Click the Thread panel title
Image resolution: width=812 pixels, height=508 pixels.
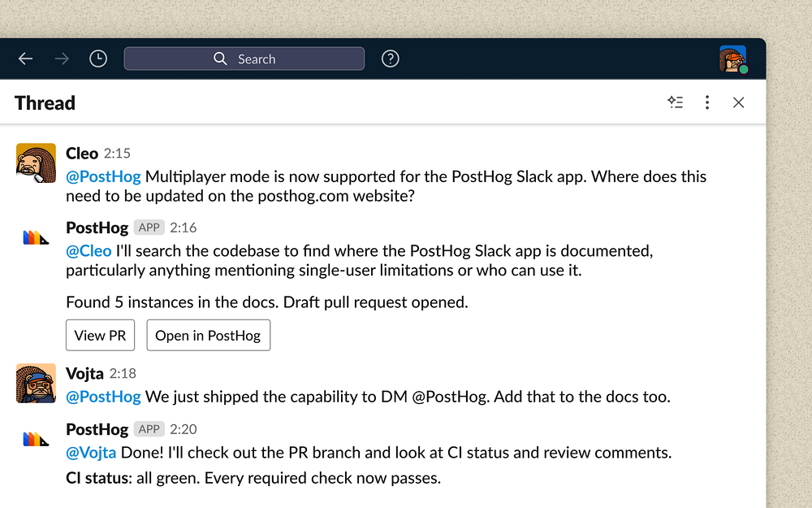pos(45,103)
